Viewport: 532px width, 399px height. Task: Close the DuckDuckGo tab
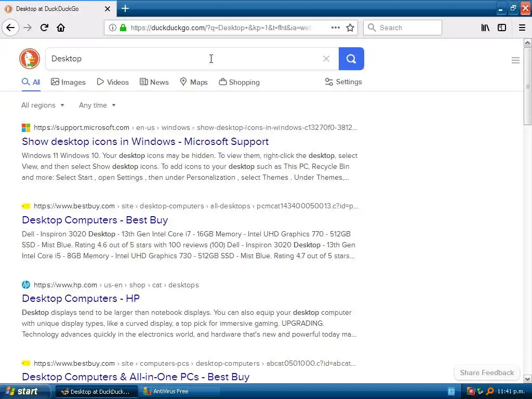107,9
